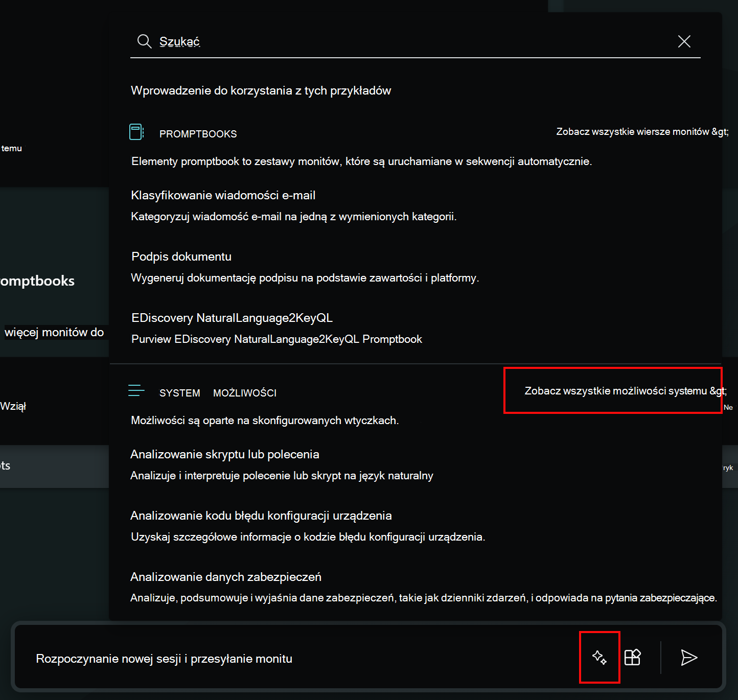738x700 pixels.
Task: Click Wprowadzenie do korzystania z tych przykładów
Action: click(261, 90)
